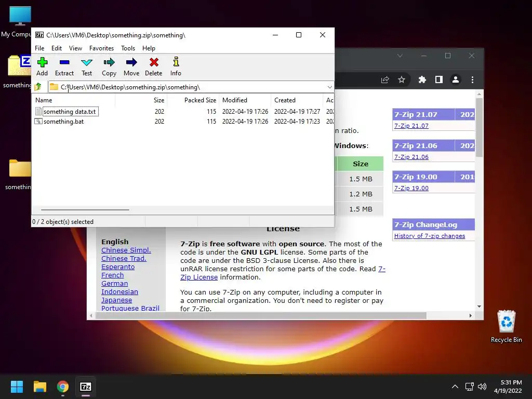Open the Favorites menu

[x=101, y=48]
